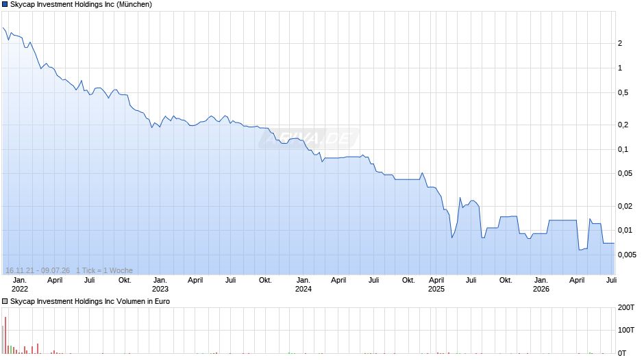644x360 pixels.
Task: Click the price axis value '1'
Action: click(620, 68)
